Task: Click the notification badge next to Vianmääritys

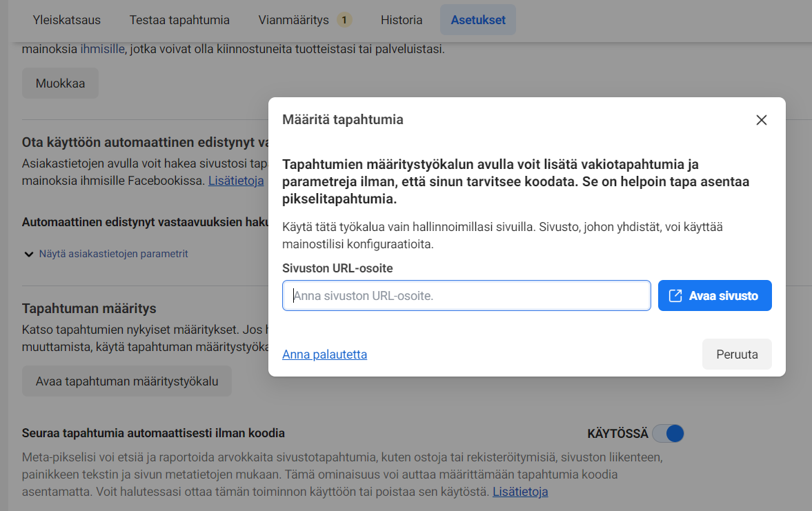Action: tap(344, 19)
